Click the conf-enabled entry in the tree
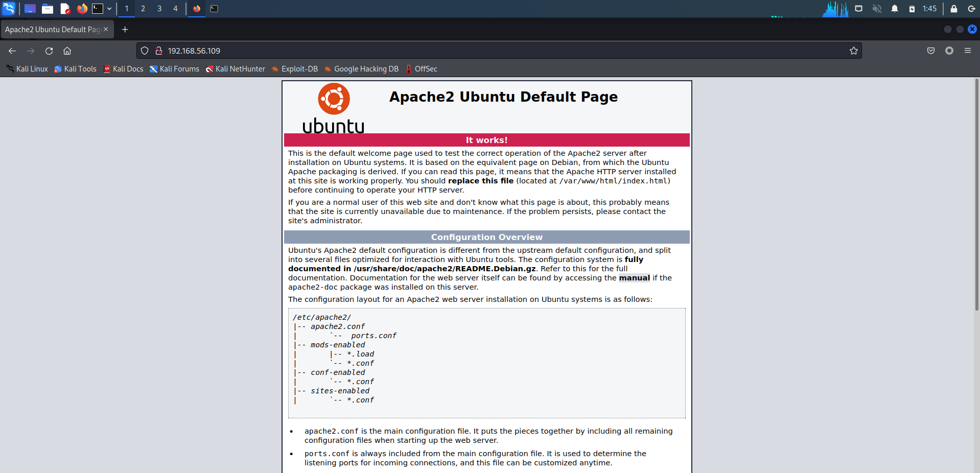 point(338,372)
